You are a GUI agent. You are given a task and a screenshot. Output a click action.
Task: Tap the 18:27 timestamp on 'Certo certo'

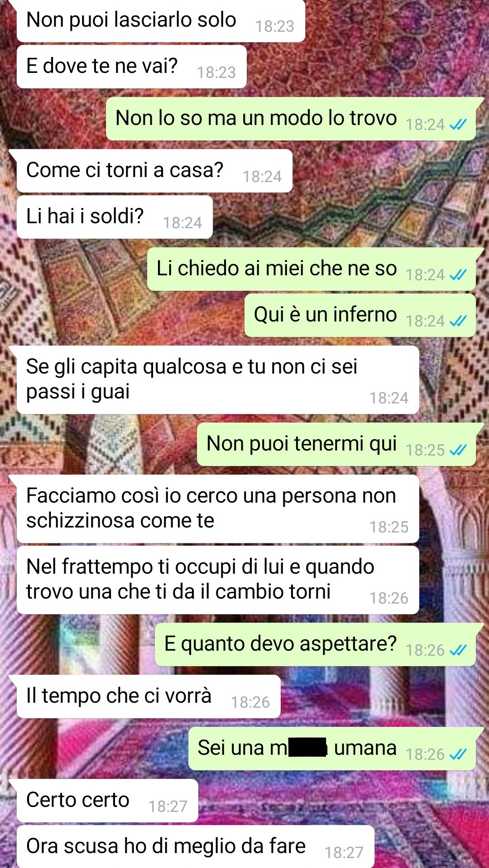pos(168,806)
